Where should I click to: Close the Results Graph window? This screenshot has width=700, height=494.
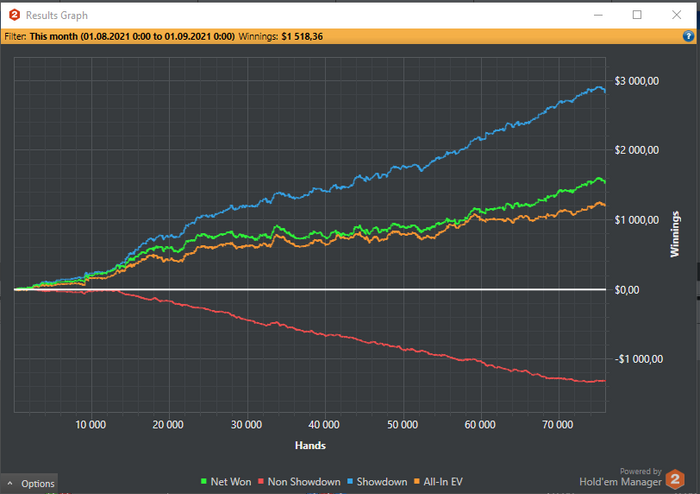(x=676, y=15)
